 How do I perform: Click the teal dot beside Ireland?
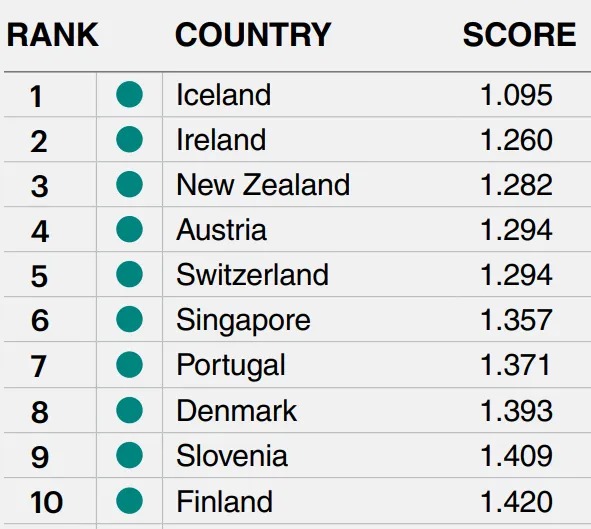coord(129,139)
